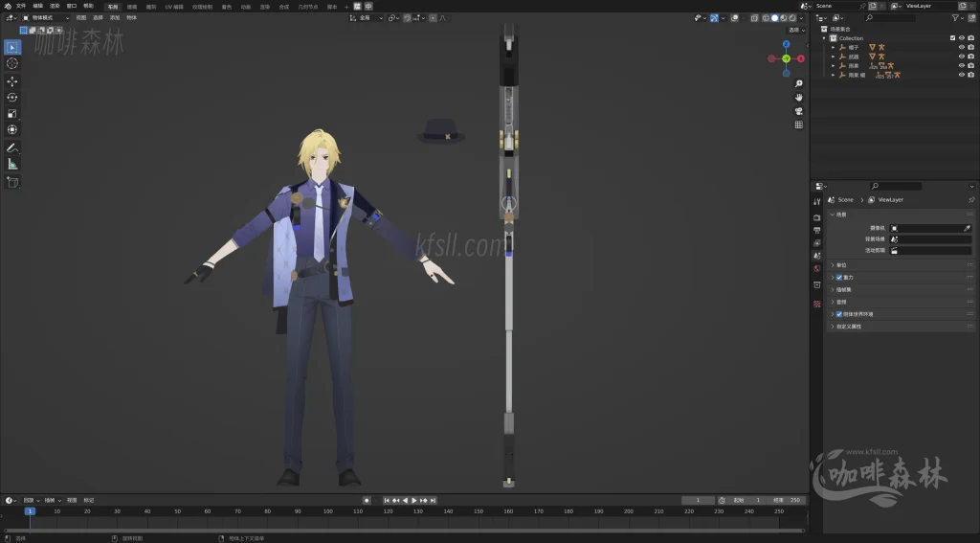Open the View Layer properties tab

click(817, 242)
